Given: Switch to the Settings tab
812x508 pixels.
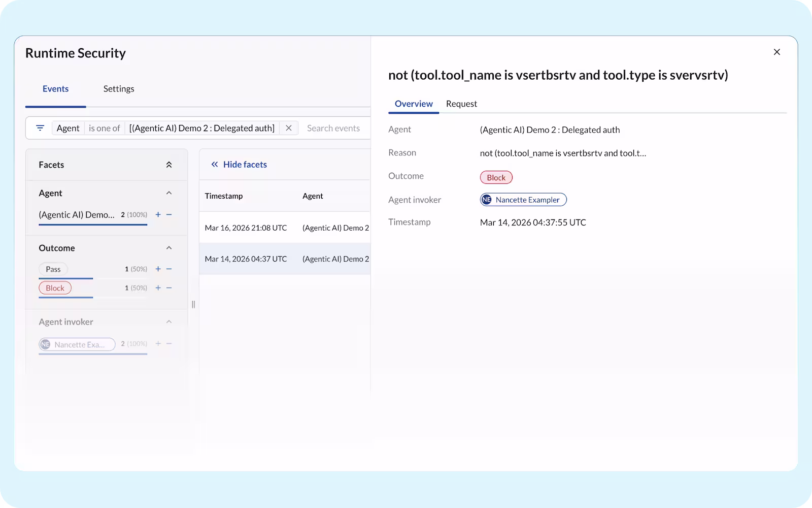Looking at the screenshot, I should tap(118, 88).
